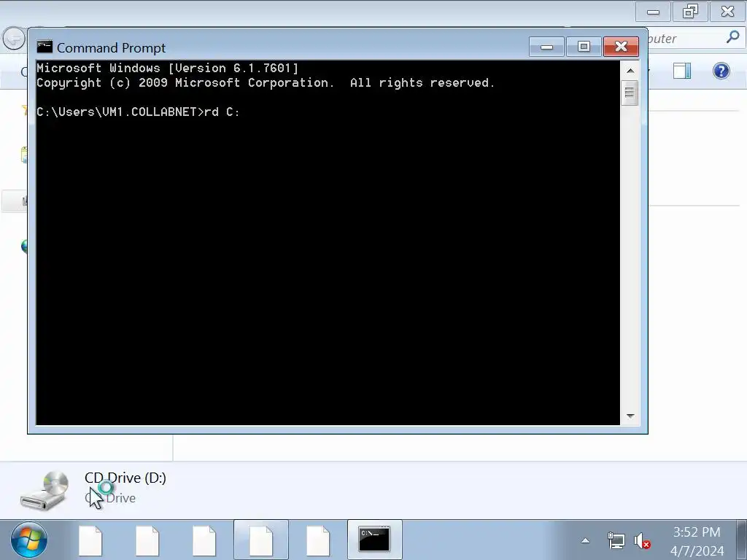Click the Show desktop strip on the taskbar

click(741, 540)
